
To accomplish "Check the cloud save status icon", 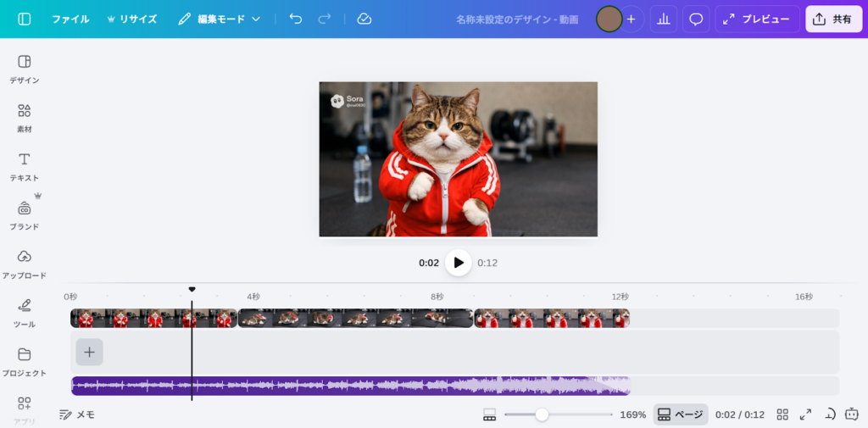I will point(364,19).
